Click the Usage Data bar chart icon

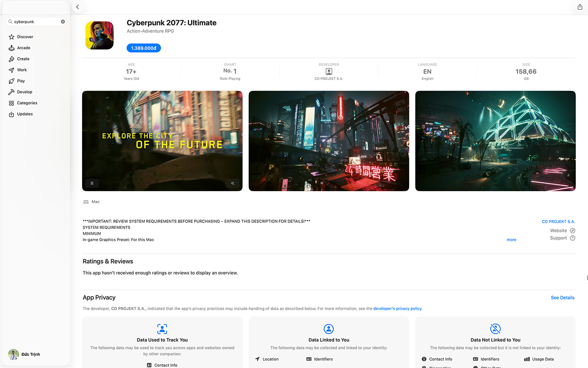pyautogui.click(x=527, y=359)
